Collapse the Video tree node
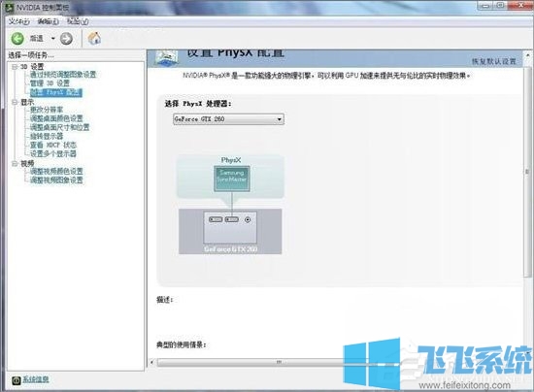The height and width of the screenshot is (392, 534). point(15,164)
